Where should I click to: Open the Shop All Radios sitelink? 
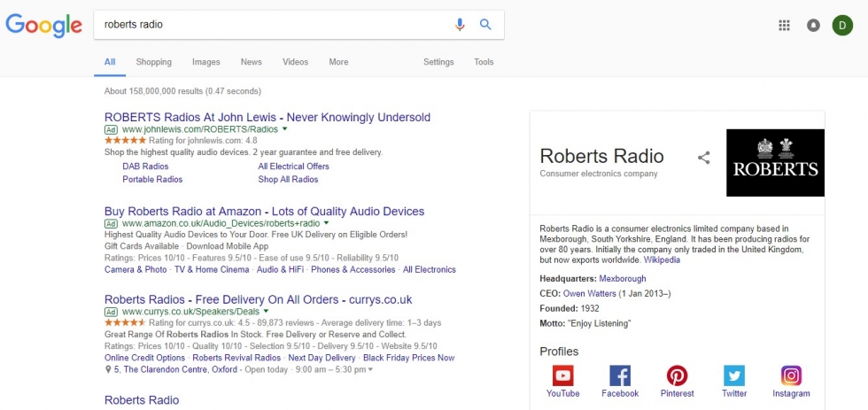288,179
